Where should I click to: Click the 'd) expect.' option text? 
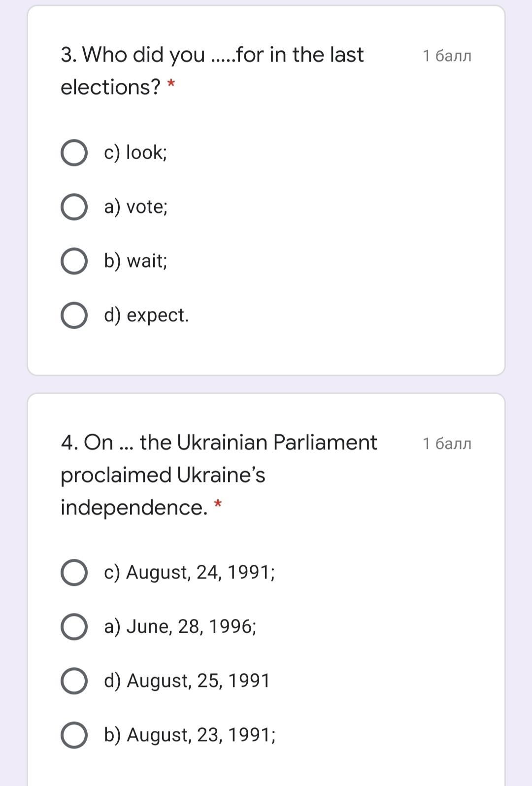click(x=146, y=315)
